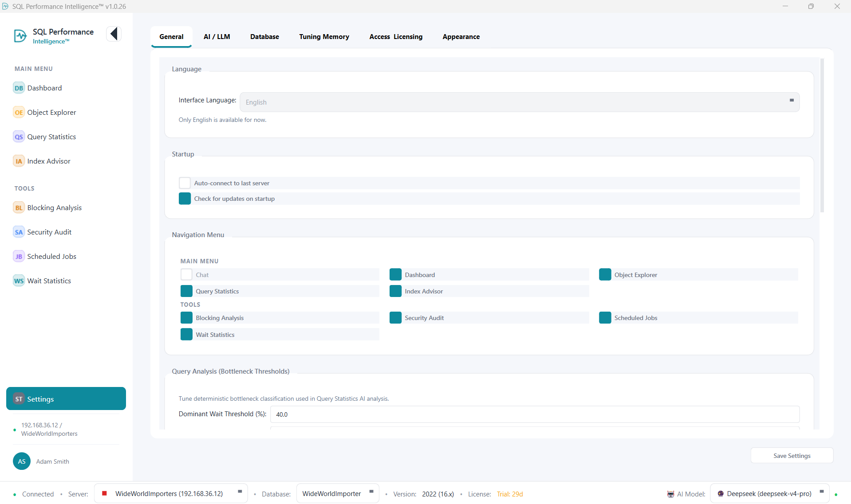This screenshot has width=851, height=504.
Task: Toggle the Query Statistics navigation checkbox
Action: [x=186, y=291]
